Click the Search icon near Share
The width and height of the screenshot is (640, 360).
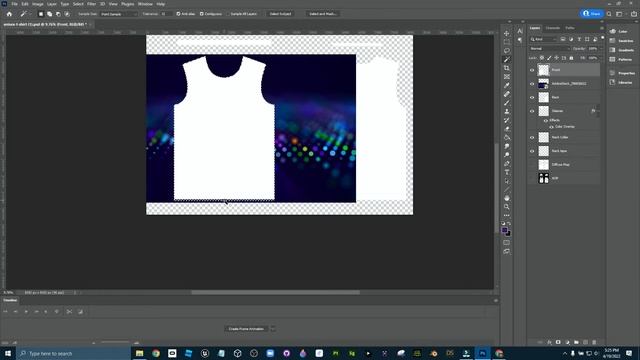pyautogui.click(x=609, y=14)
